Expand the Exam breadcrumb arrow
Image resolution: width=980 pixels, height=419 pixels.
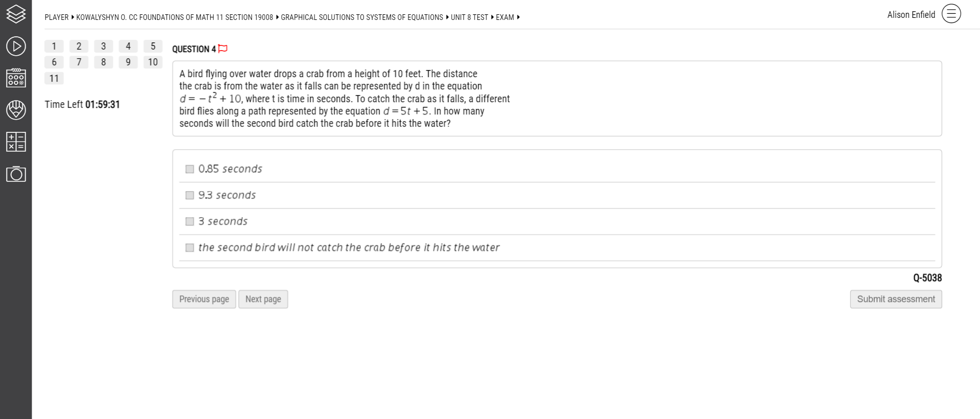(518, 17)
